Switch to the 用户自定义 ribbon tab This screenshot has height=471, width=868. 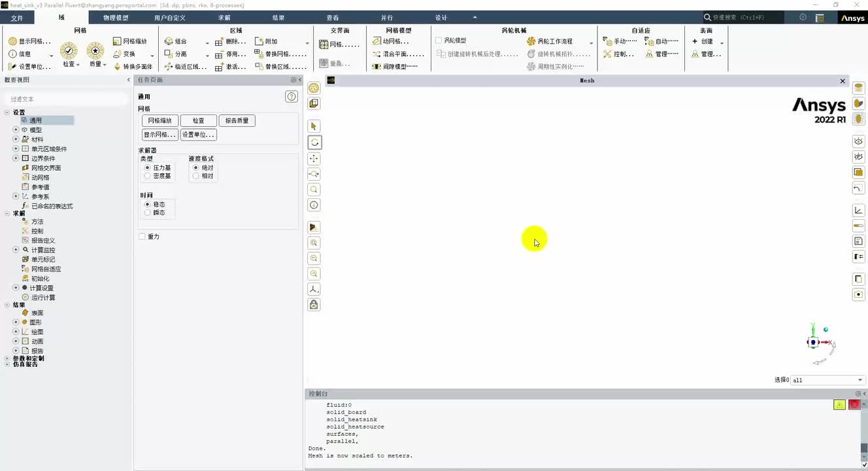click(170, 18)
